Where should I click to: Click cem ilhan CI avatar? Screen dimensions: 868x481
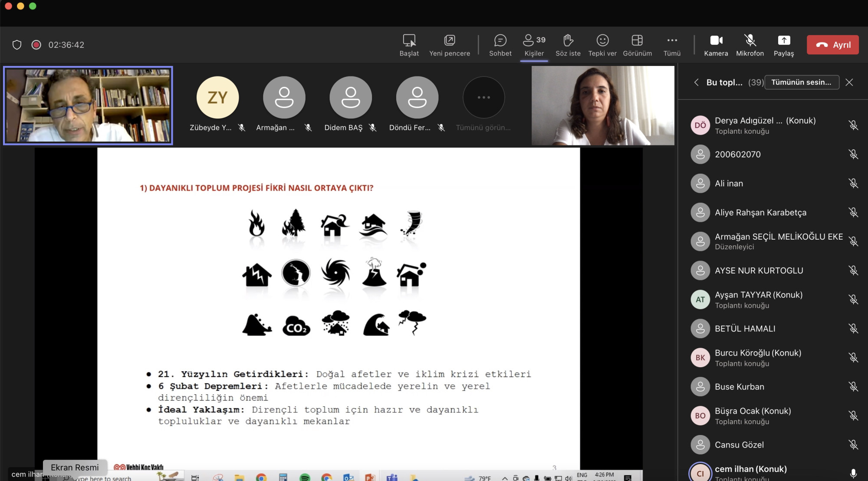coord(700,473)
